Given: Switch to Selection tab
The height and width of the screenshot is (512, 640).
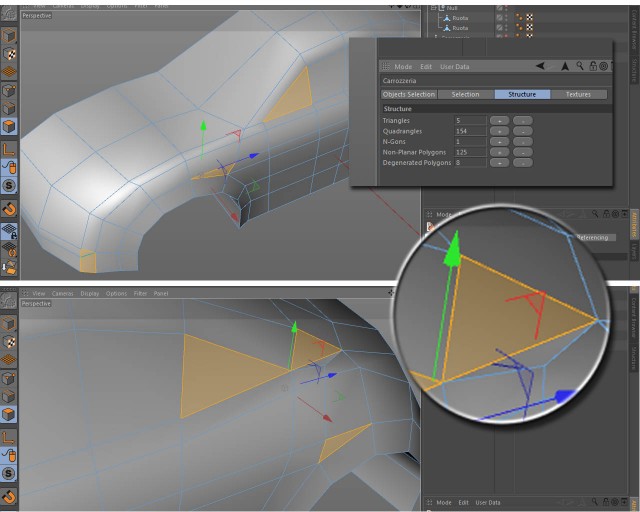Looking at the screenshot, I should pyautogui.click(x=465, y=94).
